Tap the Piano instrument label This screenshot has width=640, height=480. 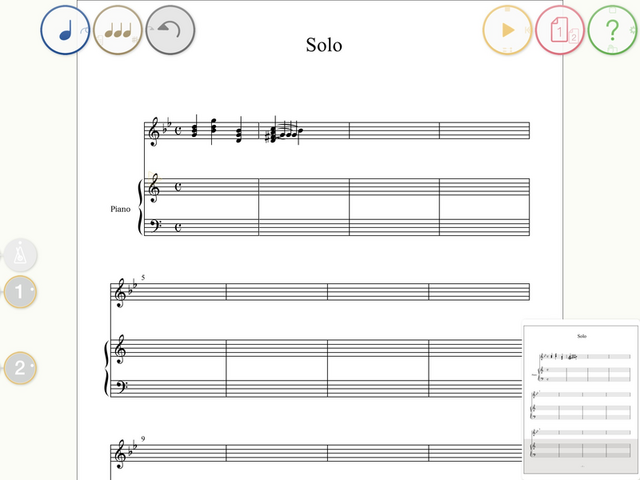pyautogui.click(x=120, y=209)
